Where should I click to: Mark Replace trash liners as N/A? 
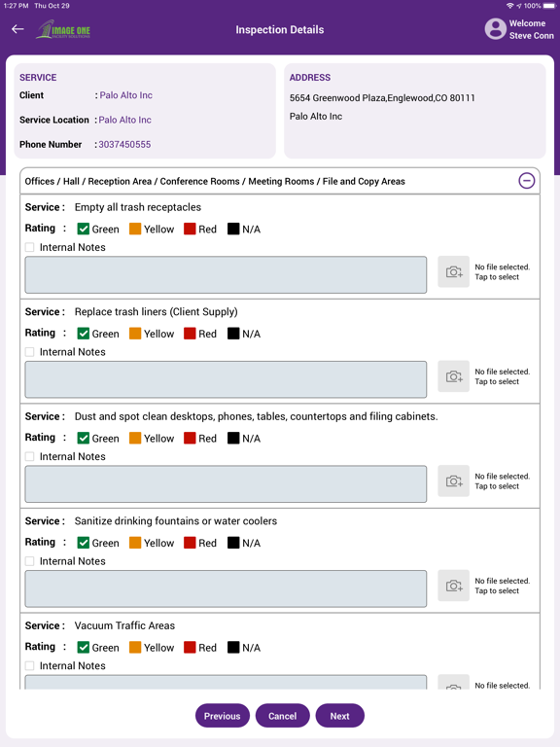233,334
